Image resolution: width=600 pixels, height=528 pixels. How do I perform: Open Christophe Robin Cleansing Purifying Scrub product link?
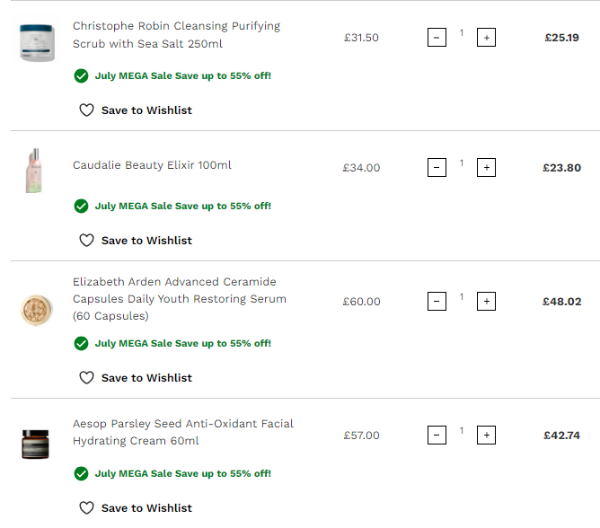176,35
